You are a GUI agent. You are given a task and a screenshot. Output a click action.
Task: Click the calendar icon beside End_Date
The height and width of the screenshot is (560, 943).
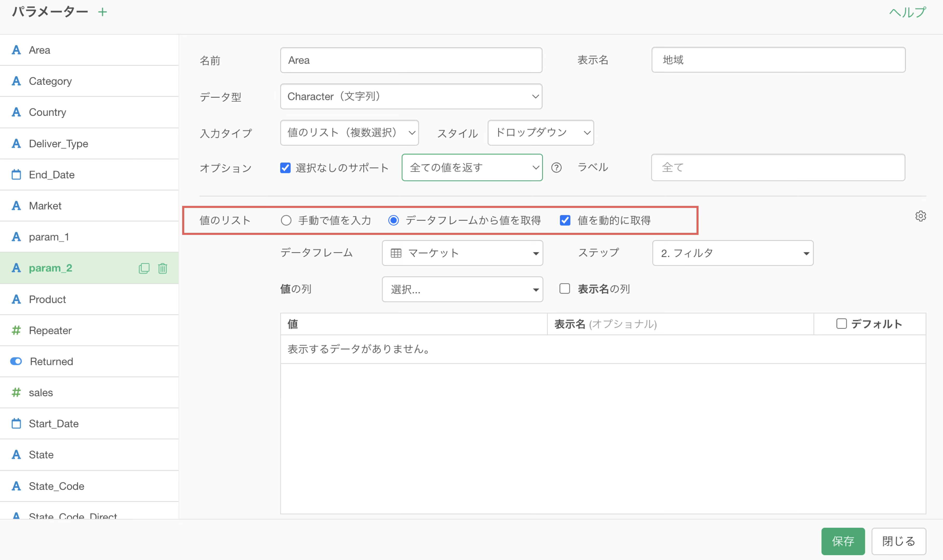pos(16,175)
